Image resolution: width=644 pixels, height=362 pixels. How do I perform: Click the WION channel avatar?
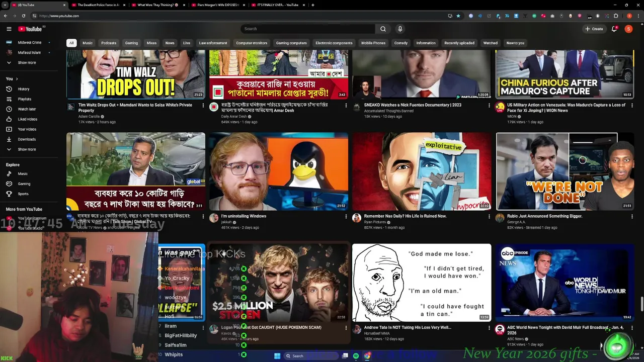[500, 107]
